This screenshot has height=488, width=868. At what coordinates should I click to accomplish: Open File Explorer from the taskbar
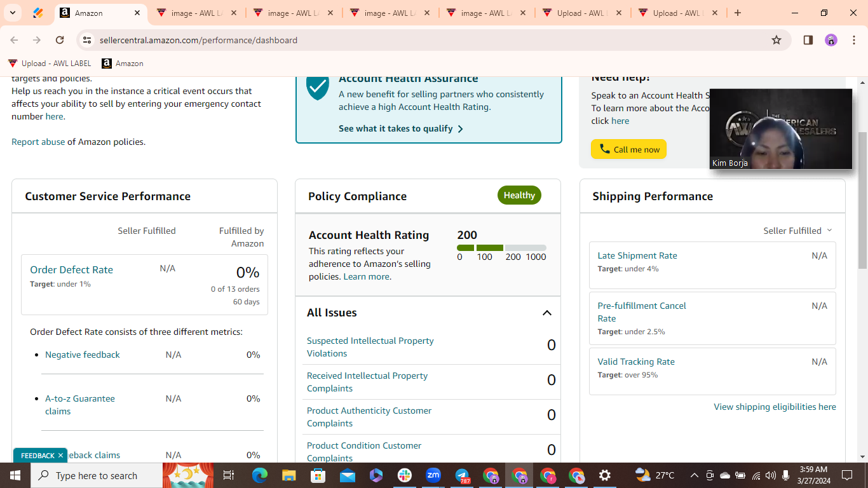pyautogui.click(x=289, y=475)
